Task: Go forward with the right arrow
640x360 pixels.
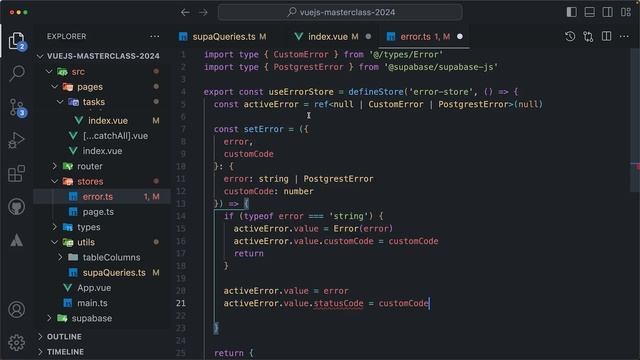Action: tap(203, 12)
